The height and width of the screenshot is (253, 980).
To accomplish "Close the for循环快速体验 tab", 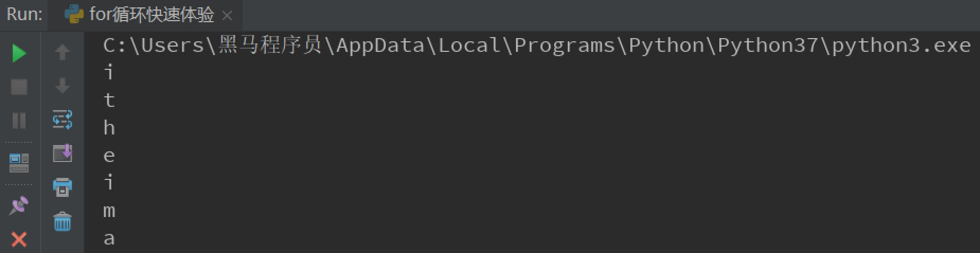I will [x=227, y=16].
